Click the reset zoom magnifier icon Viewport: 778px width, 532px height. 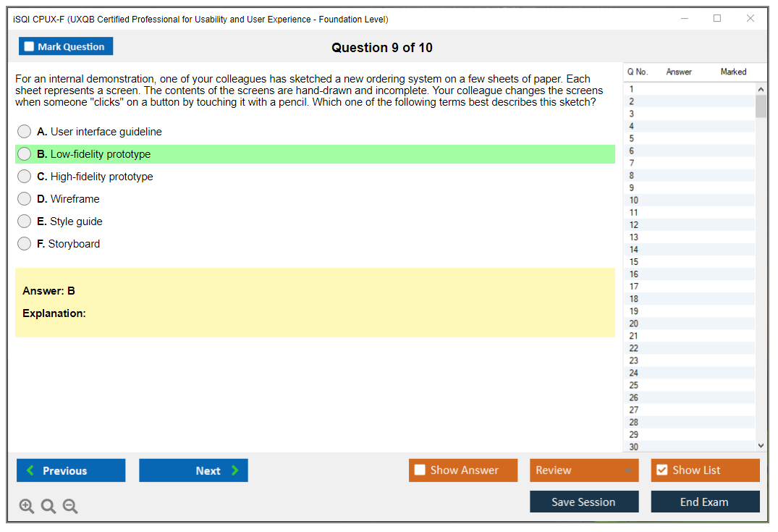48,507
